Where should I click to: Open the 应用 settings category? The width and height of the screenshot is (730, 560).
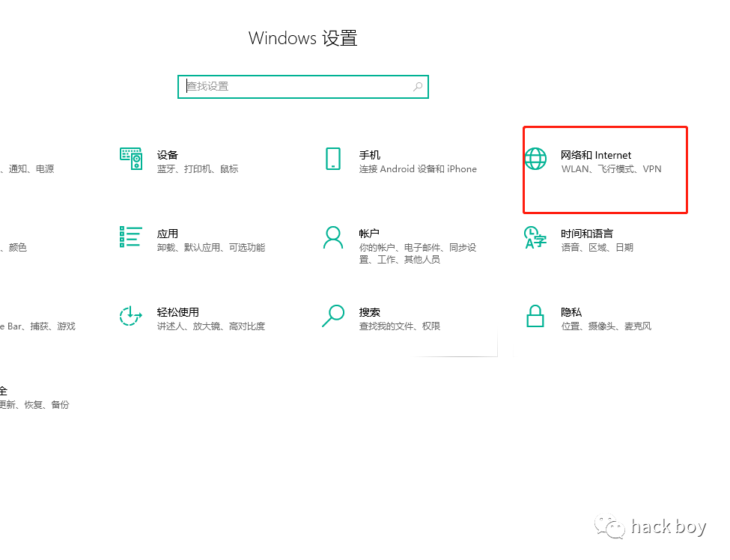(x=168, y=234)
